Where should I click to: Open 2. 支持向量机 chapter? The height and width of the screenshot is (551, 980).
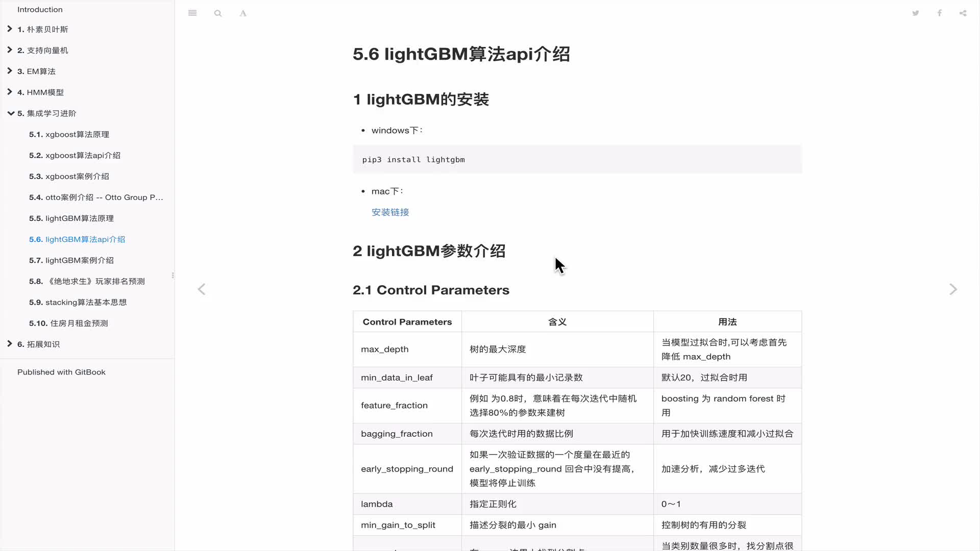pos(42,51)
